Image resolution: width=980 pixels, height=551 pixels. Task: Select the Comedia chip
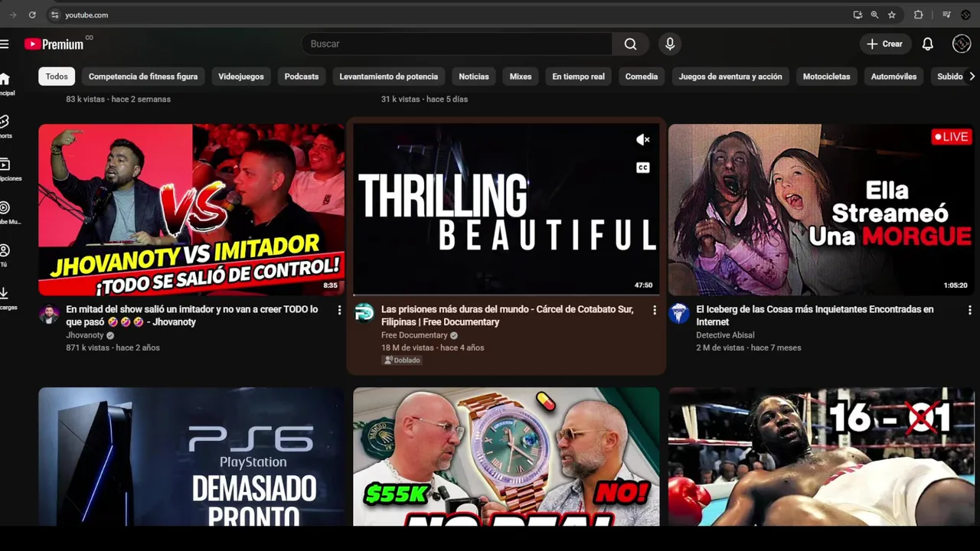click(x=642, y=77)
